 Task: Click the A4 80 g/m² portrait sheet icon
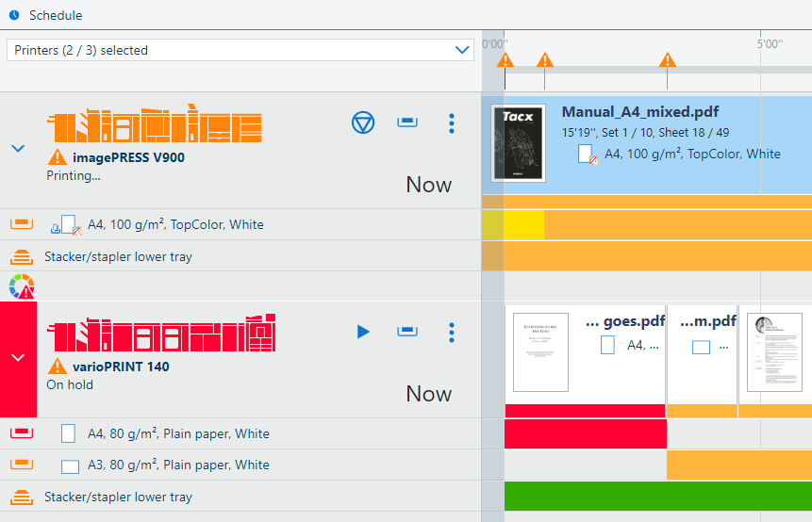click(68, 433)
